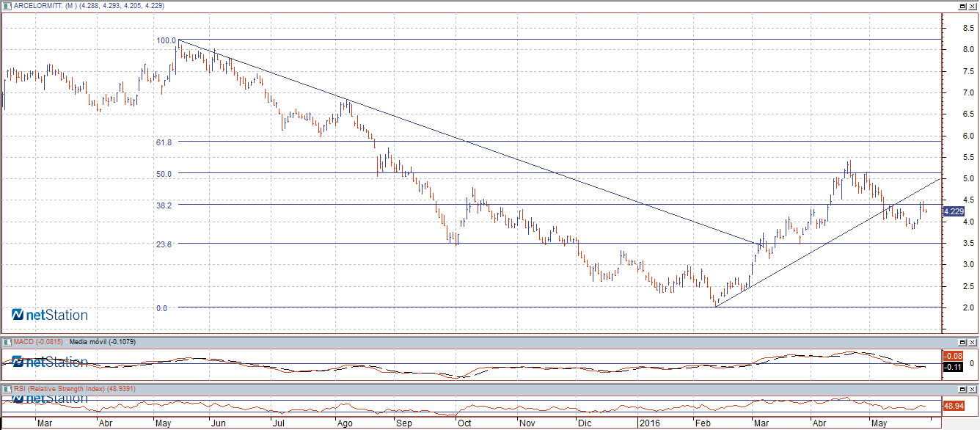Close the MACD indicator panel

[973, 342]
